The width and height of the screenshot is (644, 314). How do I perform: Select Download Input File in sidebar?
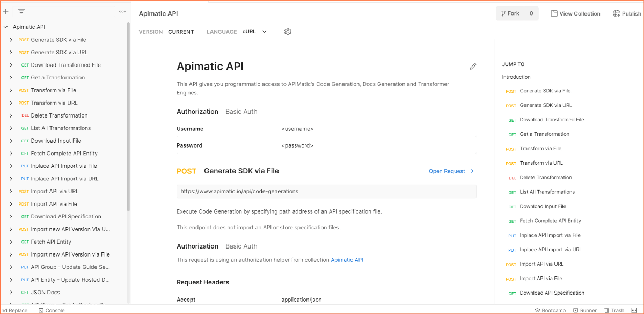[56, 141]
